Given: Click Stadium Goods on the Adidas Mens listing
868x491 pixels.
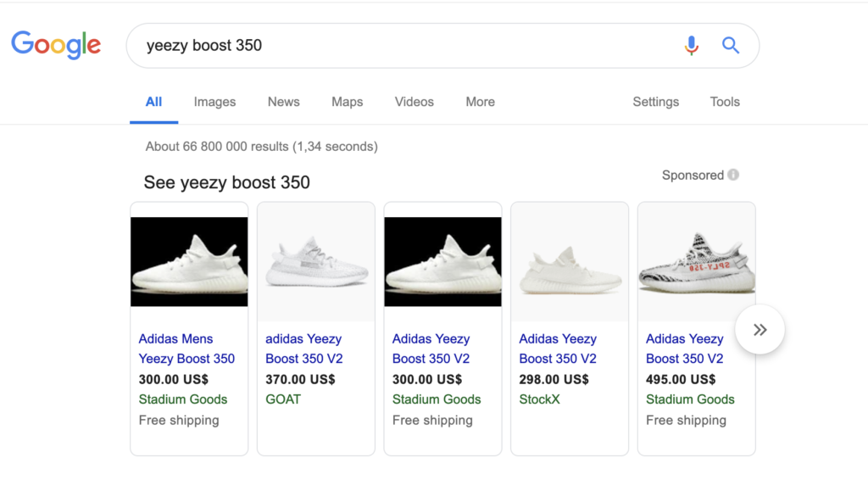Looking at the screenshot, I should [x=183, y=399].
